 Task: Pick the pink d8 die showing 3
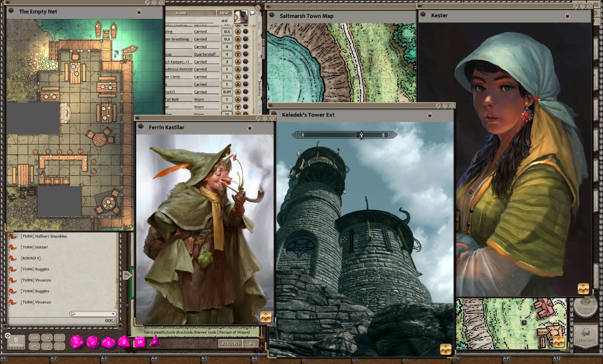coord(124,342)
